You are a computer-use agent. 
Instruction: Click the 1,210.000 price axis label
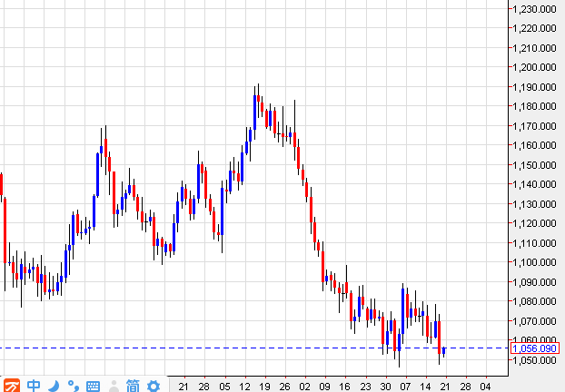[x=534, y=48]
